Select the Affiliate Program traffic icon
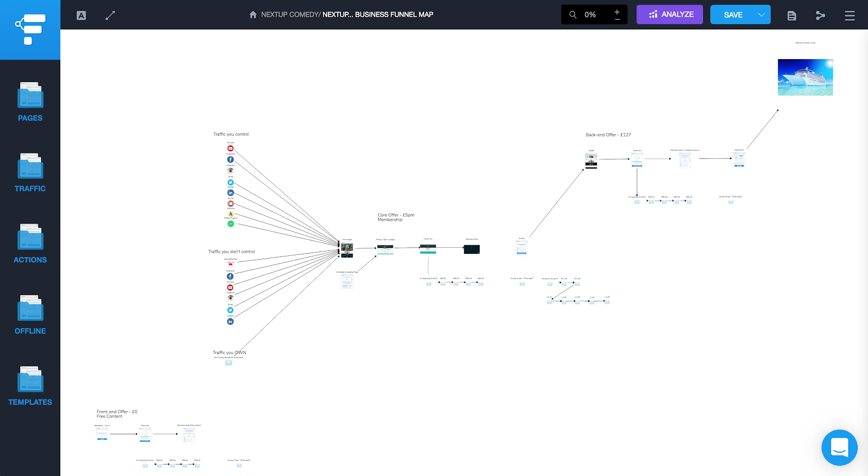 click(231, 224)
